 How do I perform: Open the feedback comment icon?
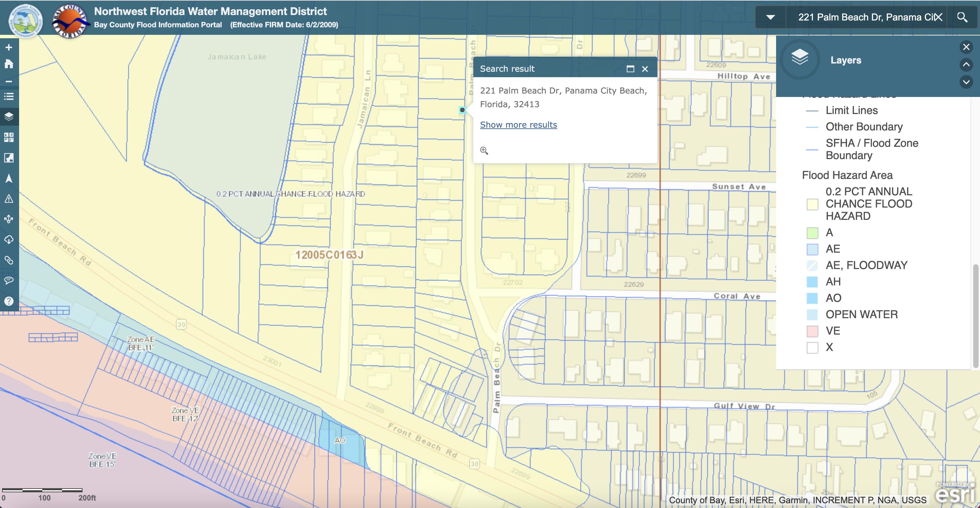point(9,281)
